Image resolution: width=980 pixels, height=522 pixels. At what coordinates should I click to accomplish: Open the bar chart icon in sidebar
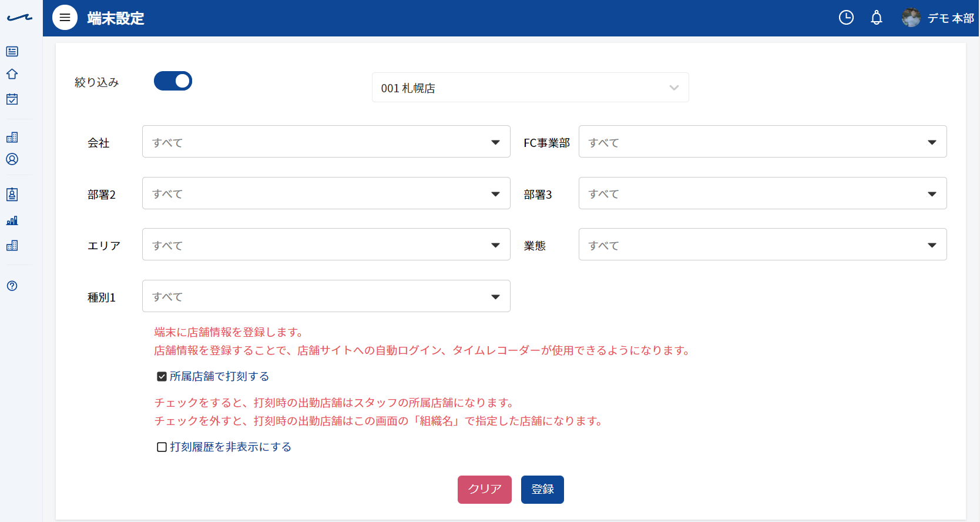[x=12, y=220]
